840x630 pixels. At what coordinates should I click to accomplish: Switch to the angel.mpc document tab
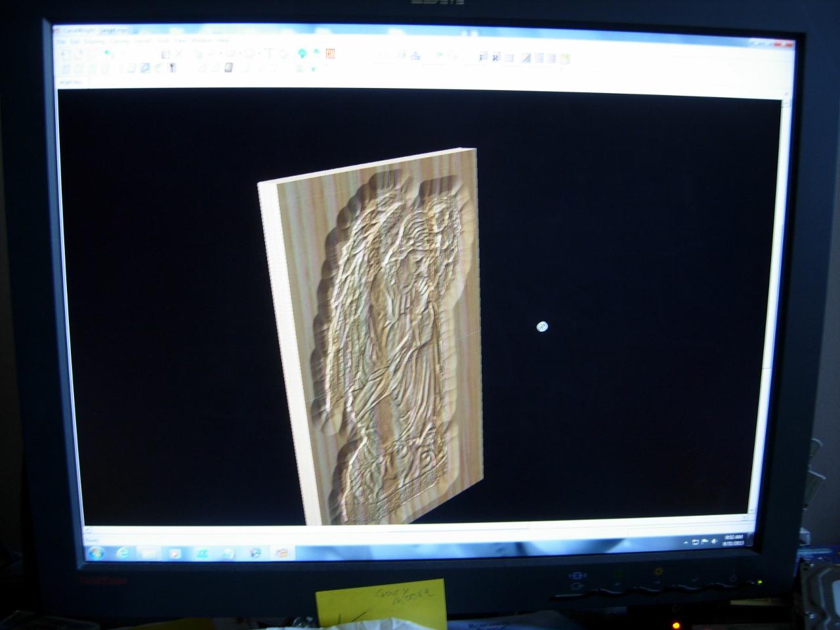pyautogui.click(x=70, y=81)
